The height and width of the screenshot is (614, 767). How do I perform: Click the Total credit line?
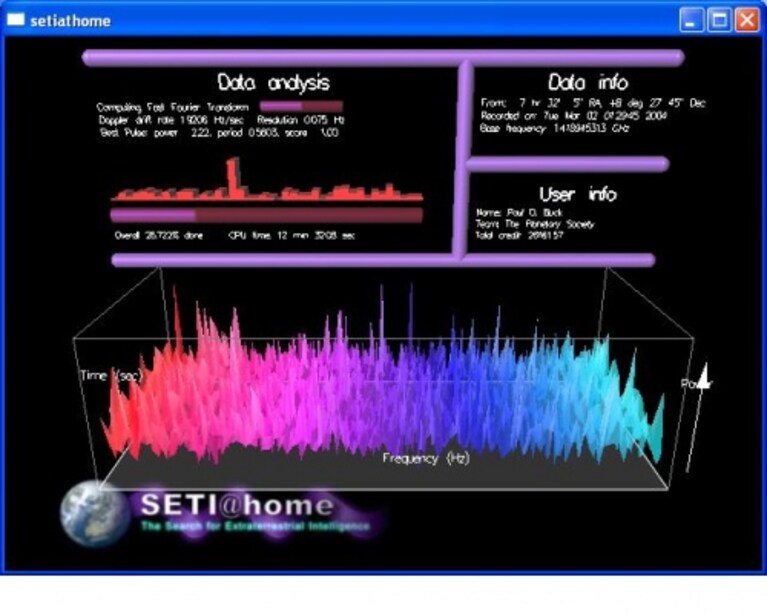click(x=519, y=235)
